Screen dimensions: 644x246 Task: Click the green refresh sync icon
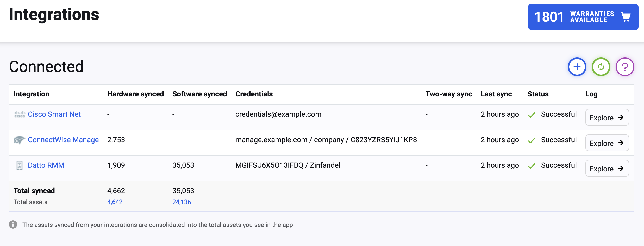601,67
